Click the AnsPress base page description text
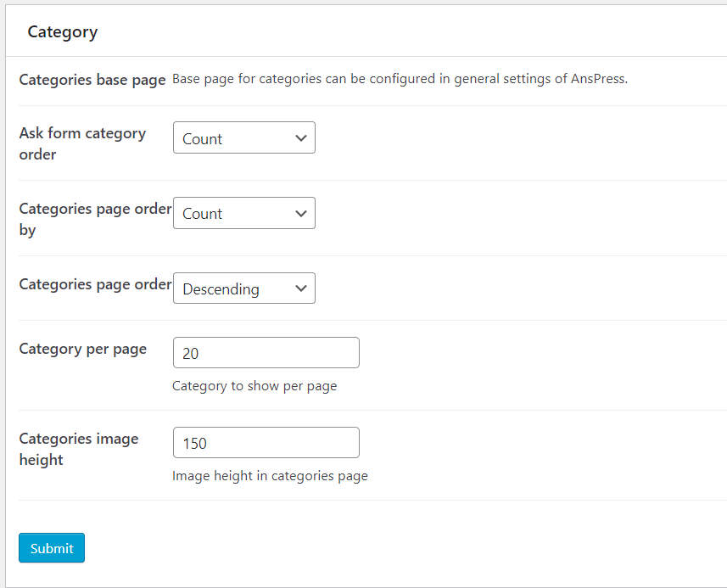 coord(399,80)
